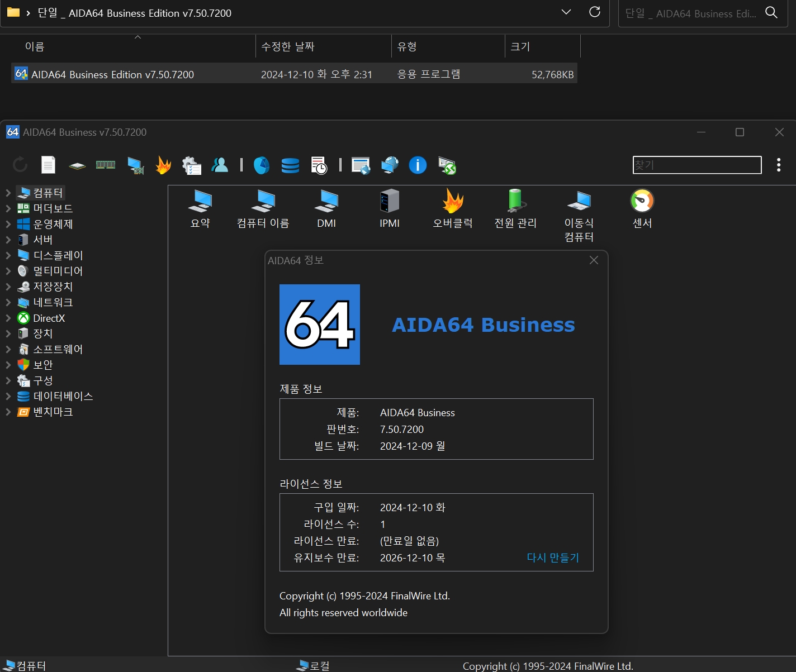The height and width of the screenshot is (672, 796).
Task: Open the 컴퓨터 이름 icon
Action: tap(263, 209)
